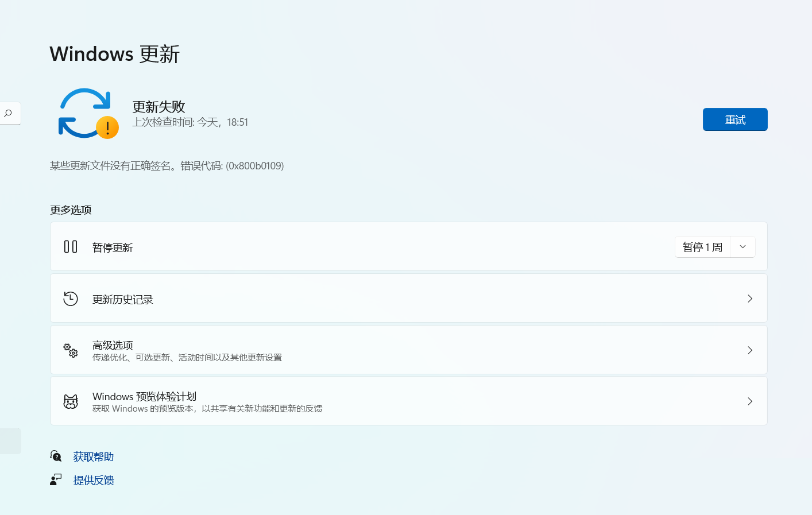Screen dimensions: 812x515
Task: Click the 提供反馈 link
Action: coord(94,479)
